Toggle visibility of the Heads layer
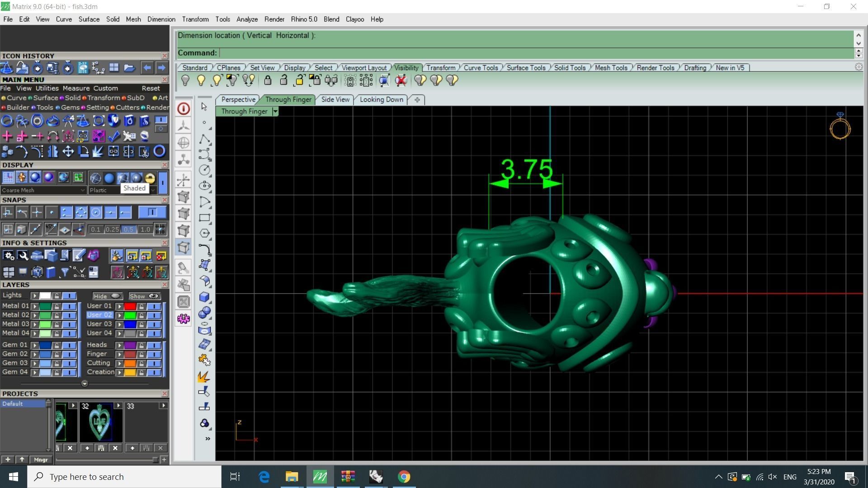 (154, 345)
